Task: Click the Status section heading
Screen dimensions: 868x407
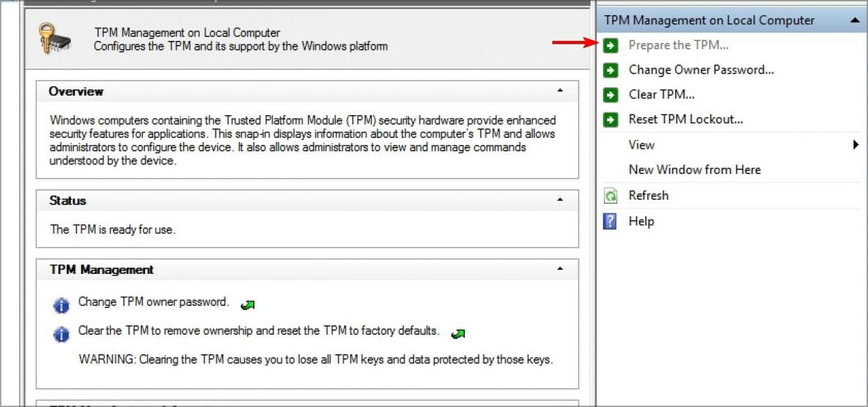Action: 68,200
